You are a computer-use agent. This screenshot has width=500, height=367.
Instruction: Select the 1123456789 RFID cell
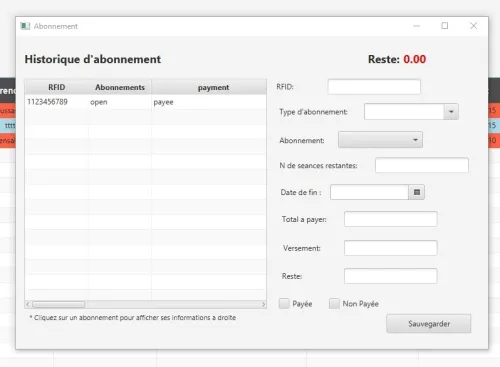coord(57,102)
